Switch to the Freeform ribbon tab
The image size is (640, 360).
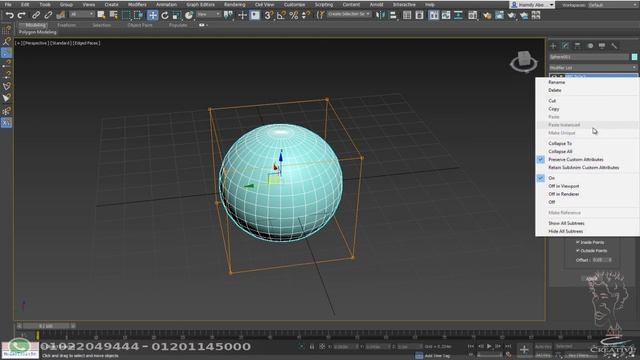click(67, 25)
